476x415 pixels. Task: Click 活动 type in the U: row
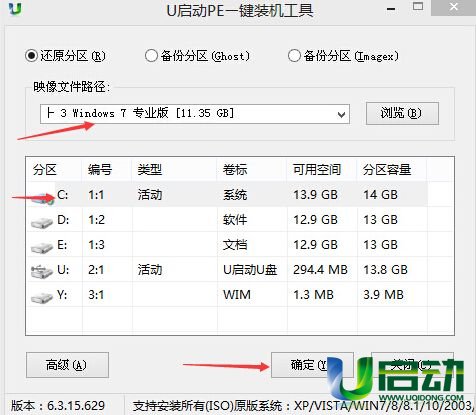pyautogui.click(x=150, y=270)
